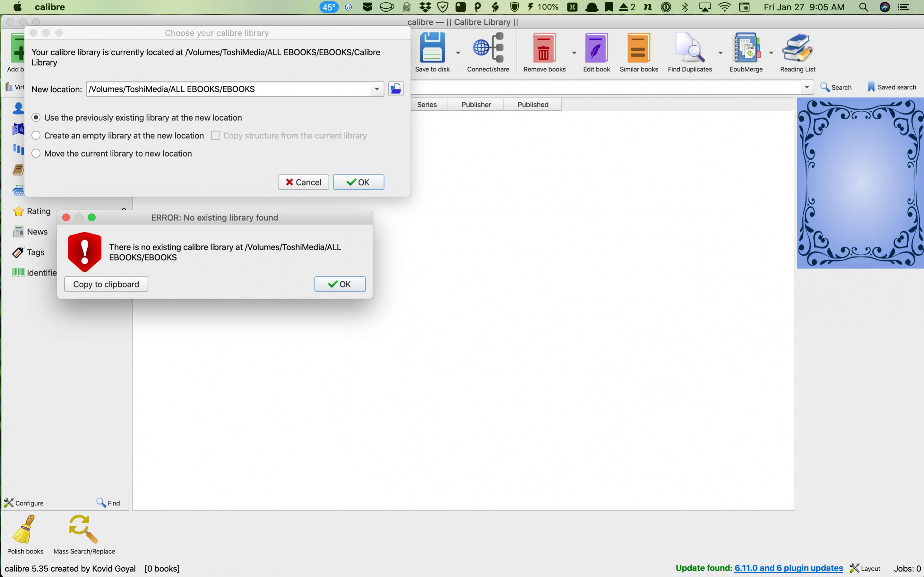Open the Reading List plugin icon

[x=797, y=48]
